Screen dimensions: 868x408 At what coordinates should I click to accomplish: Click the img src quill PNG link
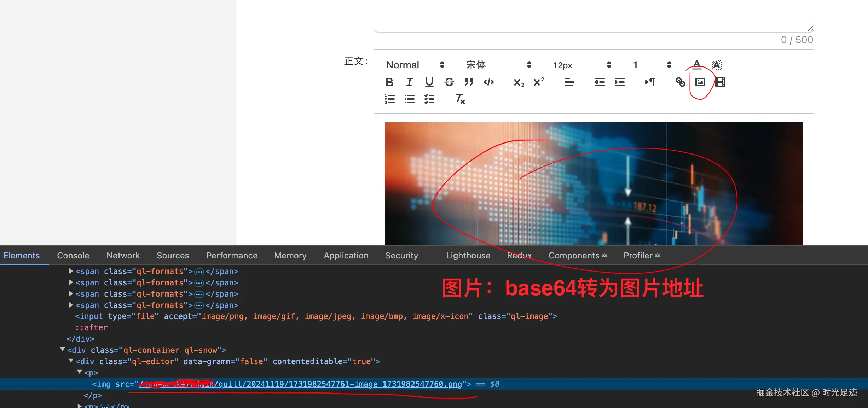point(340,384)
